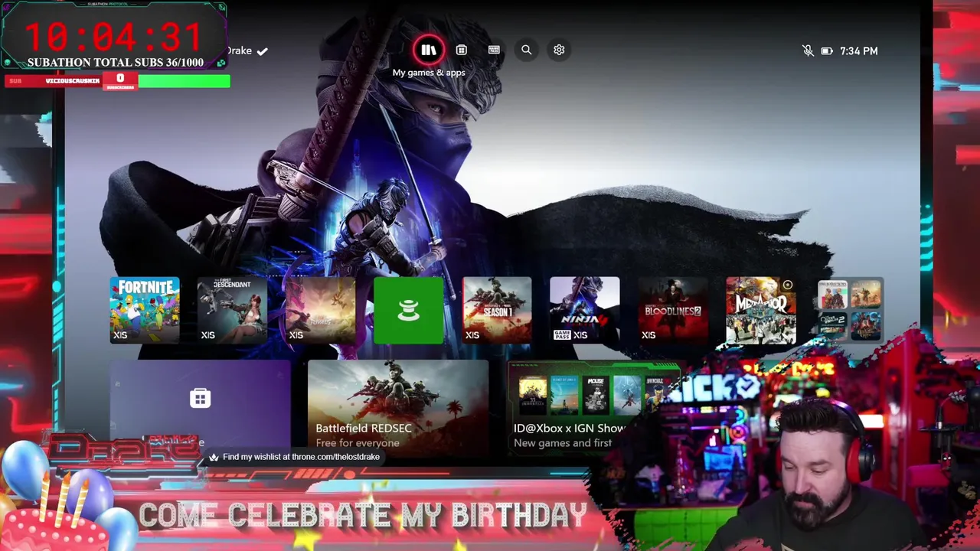Launch the Metaphor game tile
Image resolution: width=980 pixels, height=551 pixels.
[x=761, y=311]
